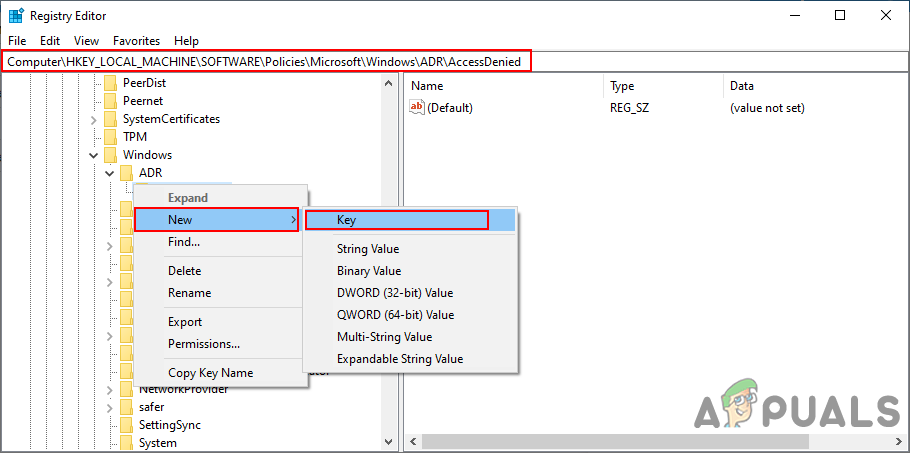Select the TPM tree item label
Viewport: 910px width, 453px height.
pyautogui.click(x=135, y=137)
